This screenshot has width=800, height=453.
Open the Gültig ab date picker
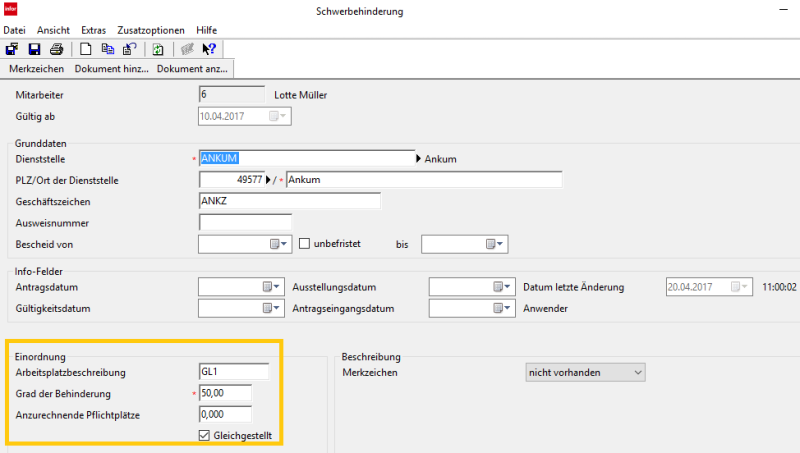click(x=278, y=116)
